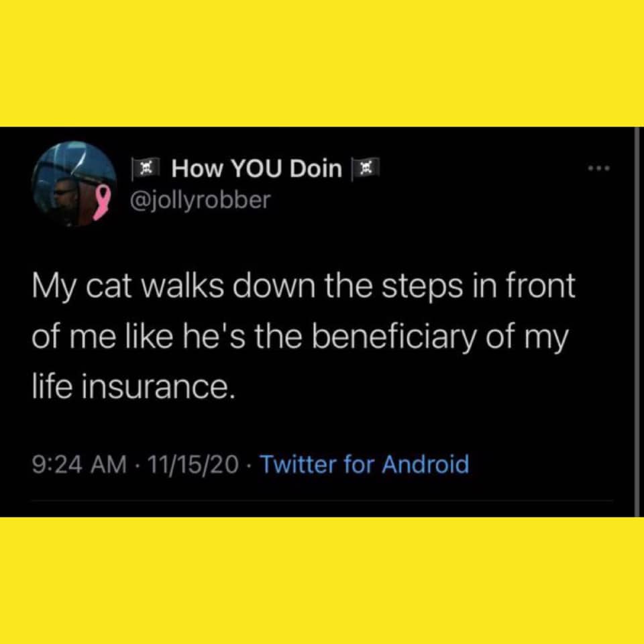Click the 9:24 AM timestamp
This screenshot has width=644, height=644.
point(80,464)
